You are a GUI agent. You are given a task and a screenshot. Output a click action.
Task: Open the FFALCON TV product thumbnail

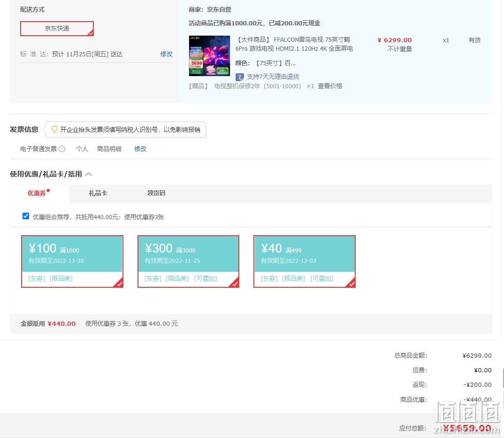[209, 56]
